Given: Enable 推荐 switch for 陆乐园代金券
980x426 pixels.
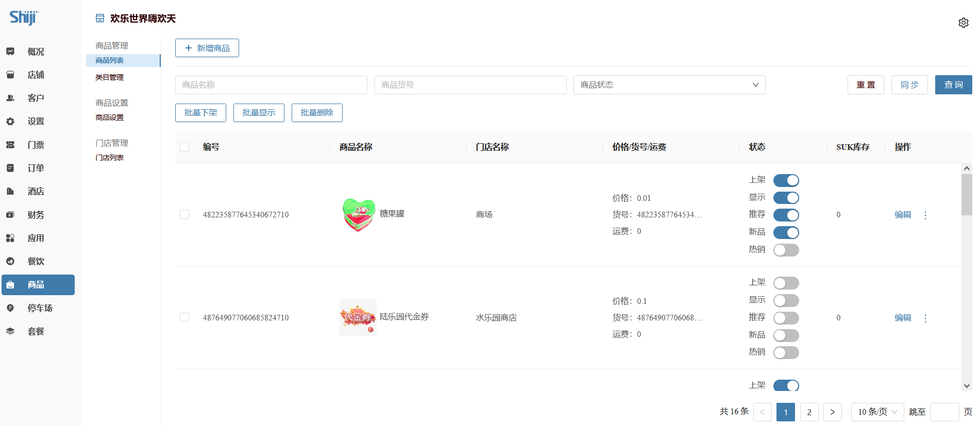Looking at the screenshot, I should 786,318.
